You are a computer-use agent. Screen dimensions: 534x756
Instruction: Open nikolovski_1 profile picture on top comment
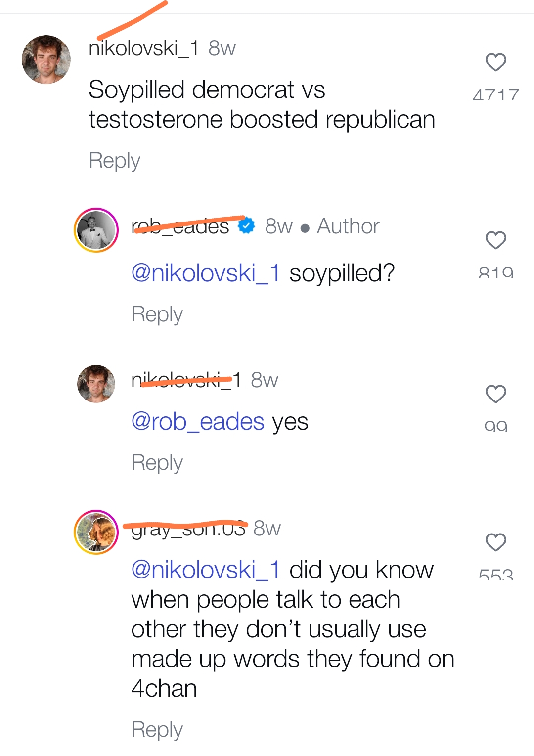point(46,59)
